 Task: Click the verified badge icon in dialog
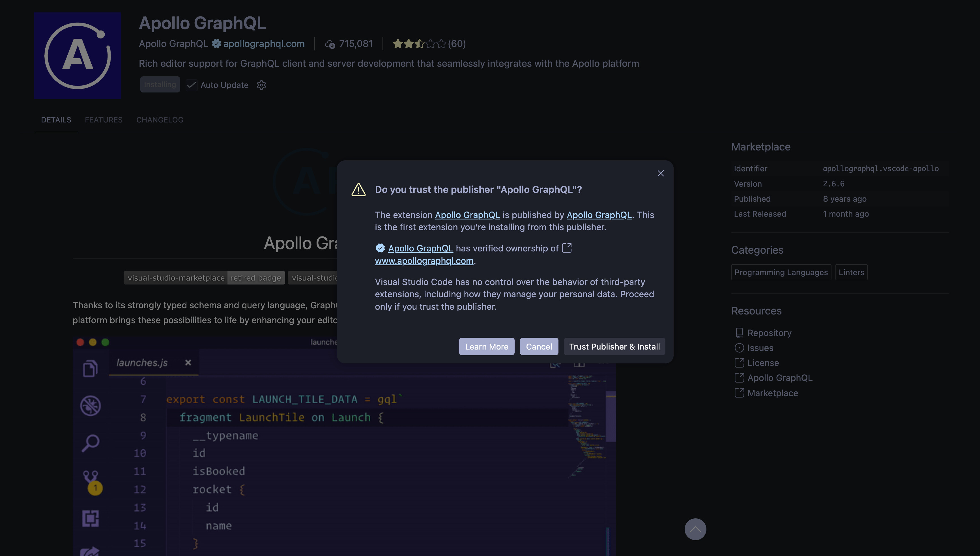tap(380, 248)
